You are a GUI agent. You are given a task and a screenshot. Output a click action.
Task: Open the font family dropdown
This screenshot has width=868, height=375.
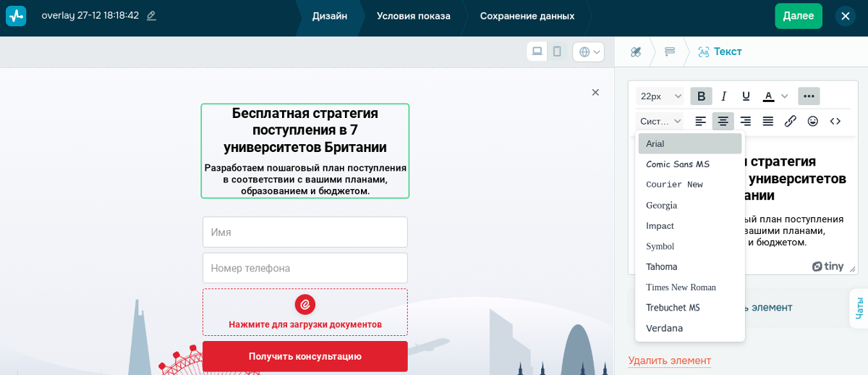660,121
